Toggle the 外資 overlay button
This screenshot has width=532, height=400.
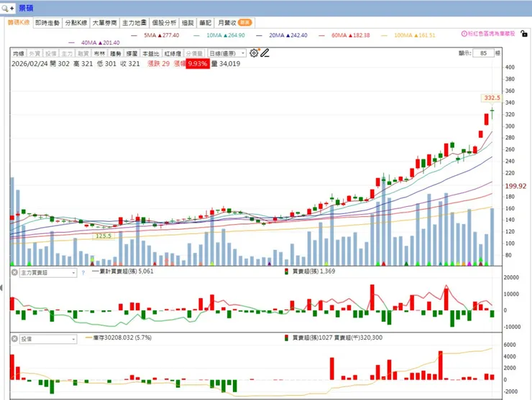pos(35,54)
